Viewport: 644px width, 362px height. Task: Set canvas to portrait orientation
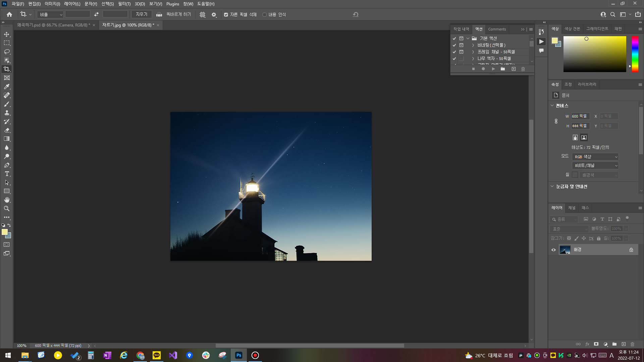[575, 137]
